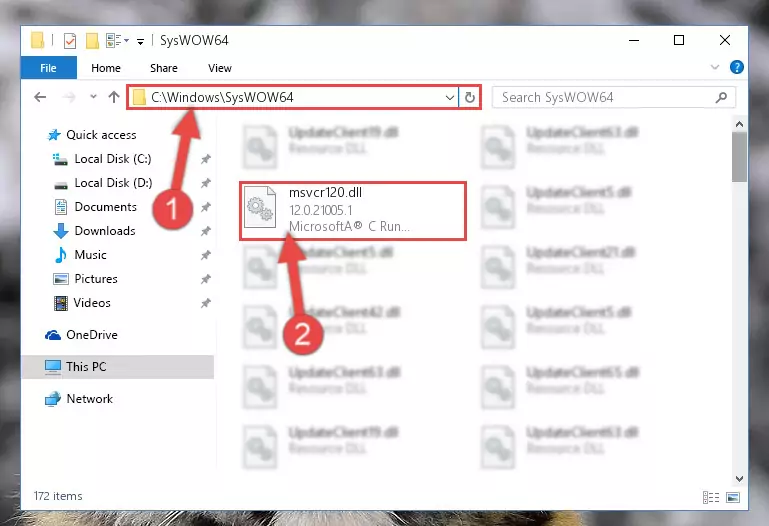Image resolution: width=769 pixels, height=526 pixels.
Task: Click the New folder quick access icon
Action: click(x=92, y=41)
